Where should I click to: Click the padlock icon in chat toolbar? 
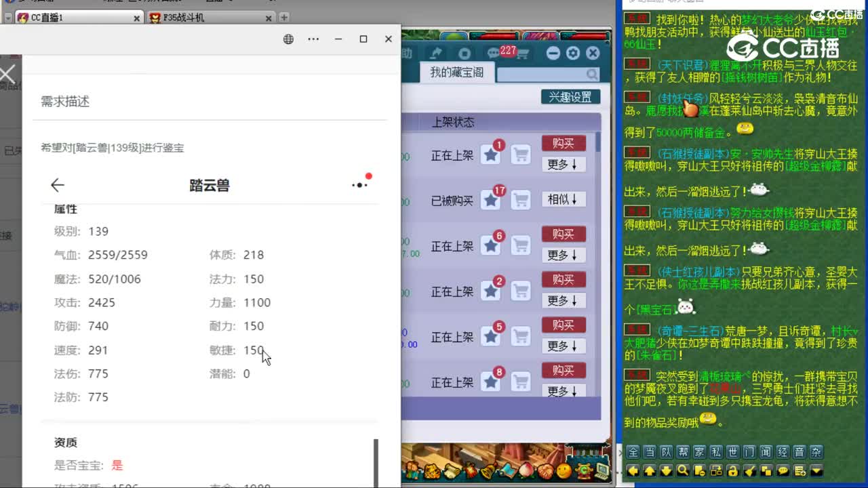pos(733,471)
